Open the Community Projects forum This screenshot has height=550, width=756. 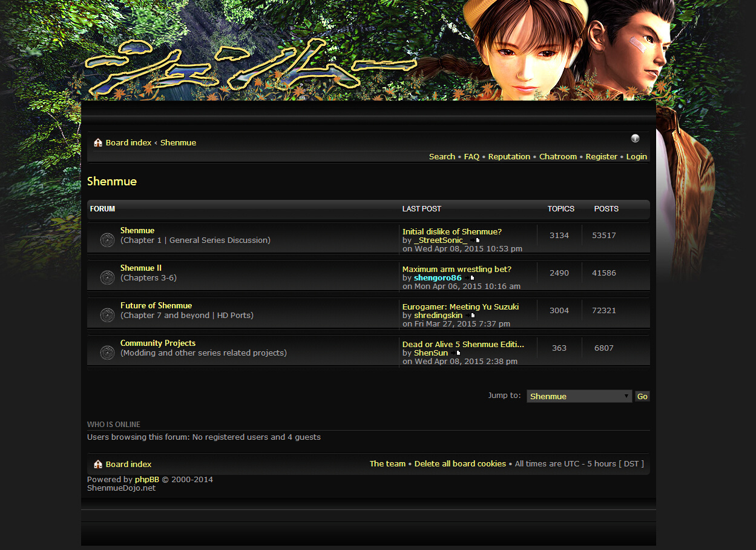[x=158, y=343]
